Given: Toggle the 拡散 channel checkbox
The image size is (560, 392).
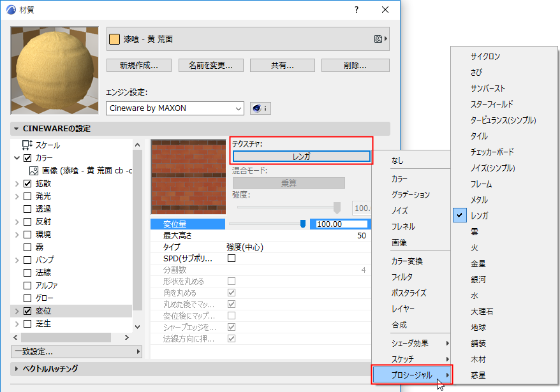Looking at the screenshot, I should click(x=27, y=184).
